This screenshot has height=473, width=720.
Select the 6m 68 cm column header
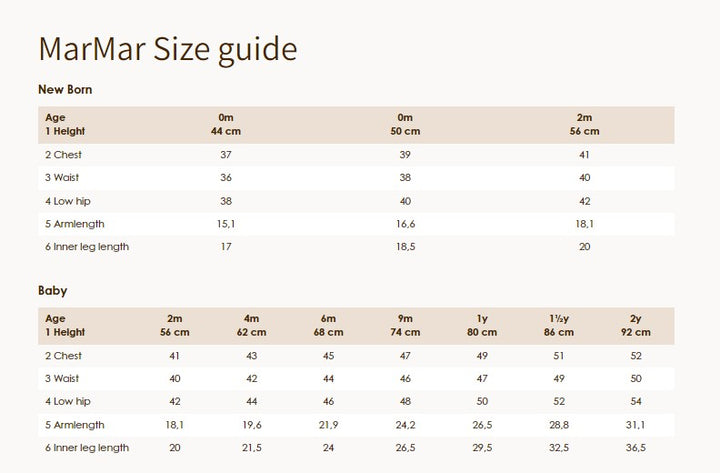[328, 325]
